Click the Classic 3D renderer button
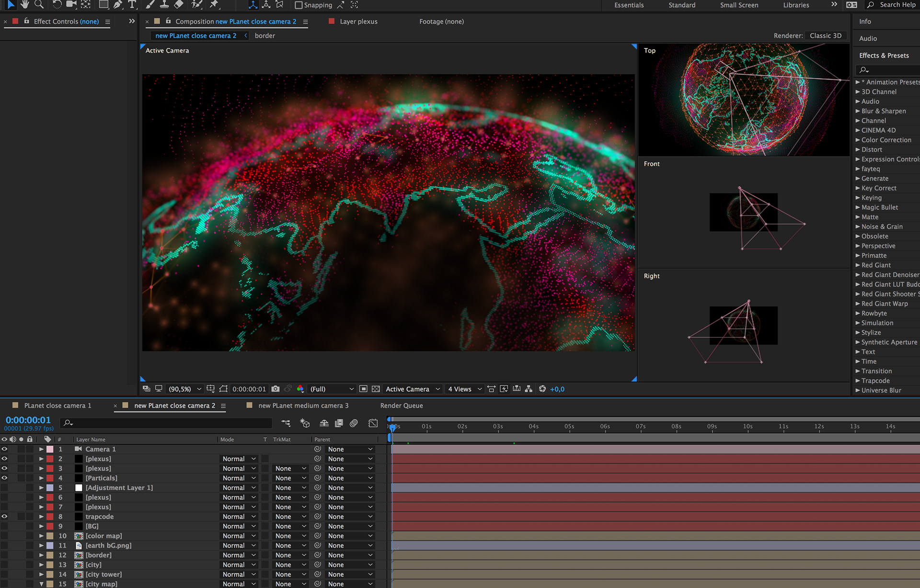The image size is (920, 588). click(826, 35)
